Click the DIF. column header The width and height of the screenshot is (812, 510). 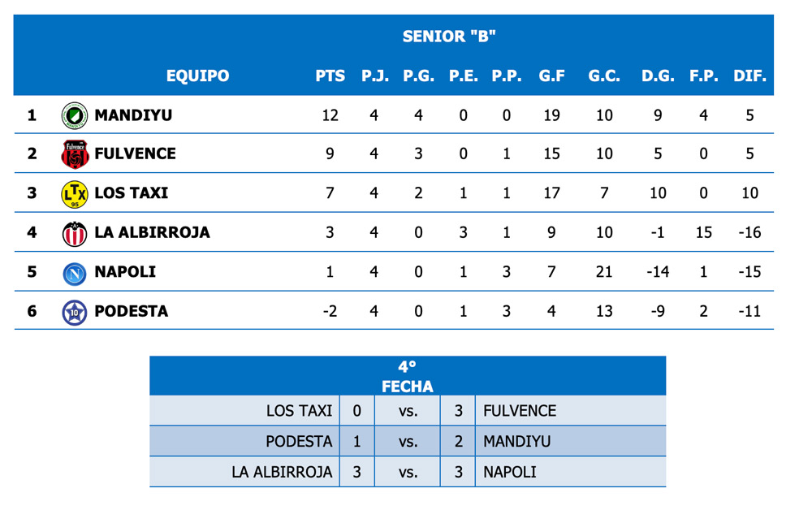(x=749, y=76)
